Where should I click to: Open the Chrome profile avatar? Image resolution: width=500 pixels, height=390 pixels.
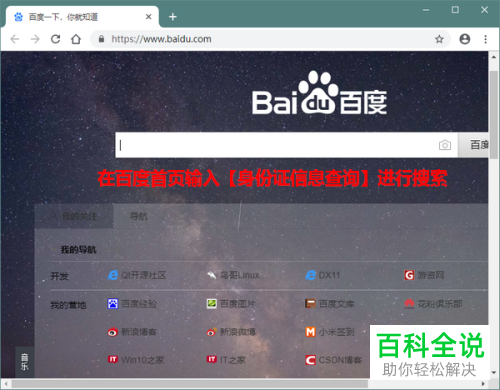point(465,39)
